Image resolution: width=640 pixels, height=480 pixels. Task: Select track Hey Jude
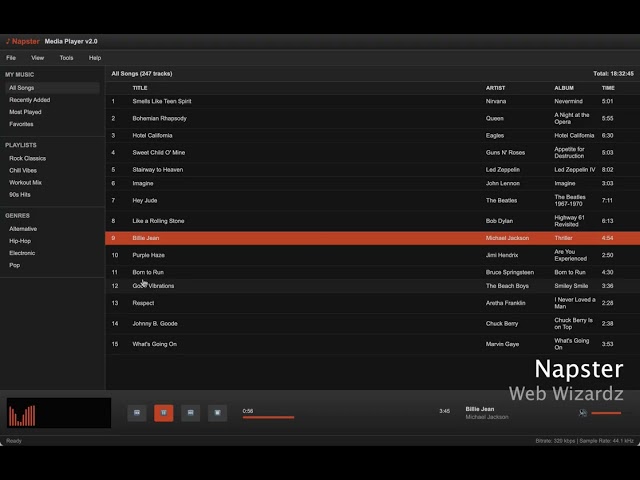144,200
